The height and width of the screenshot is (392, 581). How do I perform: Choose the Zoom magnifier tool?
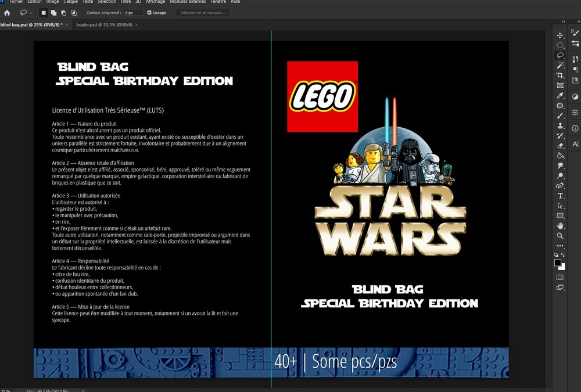pyautogui.click(x=560, y=236)
